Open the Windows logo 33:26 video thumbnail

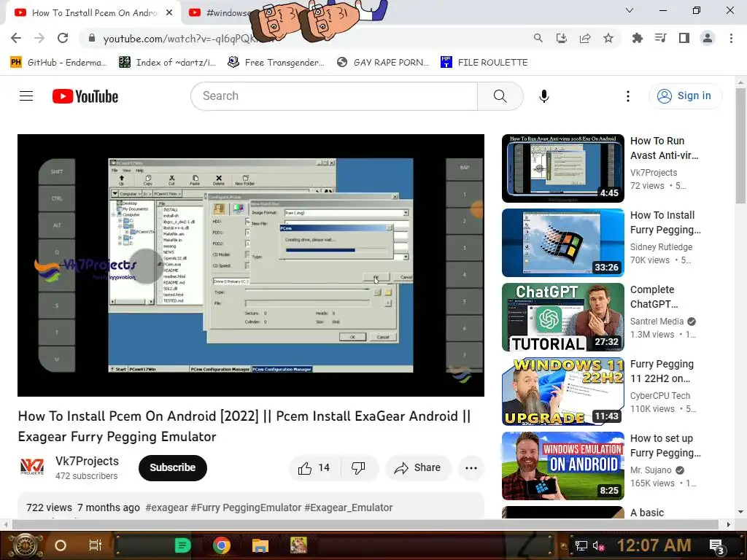[563, 243]
